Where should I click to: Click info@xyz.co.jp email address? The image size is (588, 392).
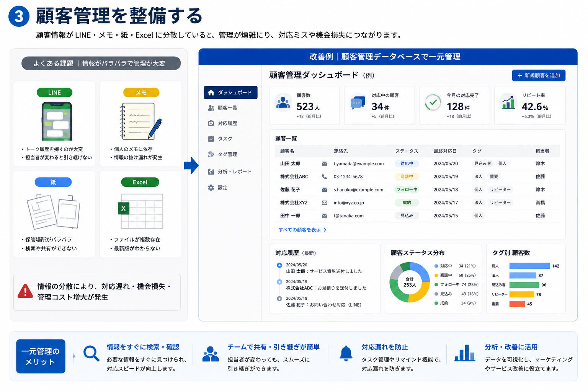point(349,203)
